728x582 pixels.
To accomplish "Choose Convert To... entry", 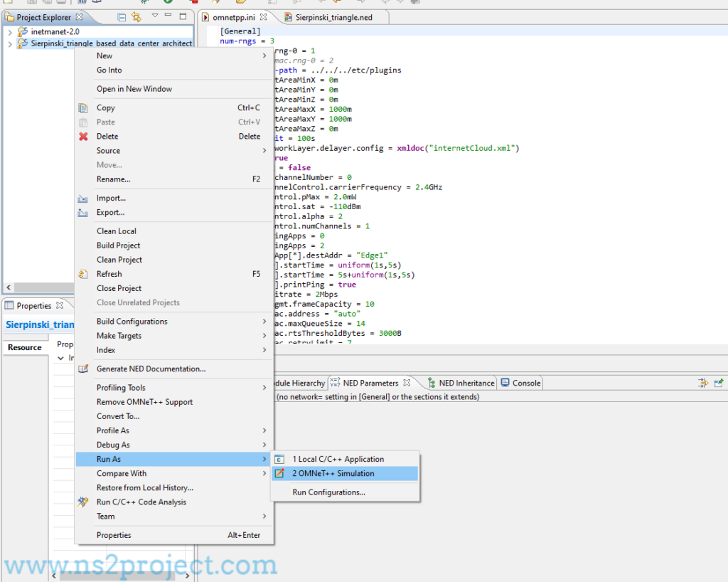I will pyautogui.click(x=174, y=417).
